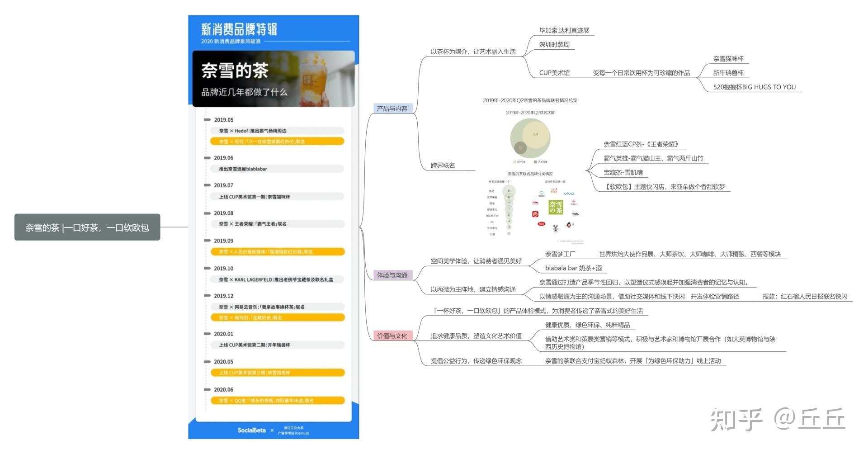This screenshot has height=454, width=868.
Task: Select the 体验与沟通 branch node
Action: [392, 275]
